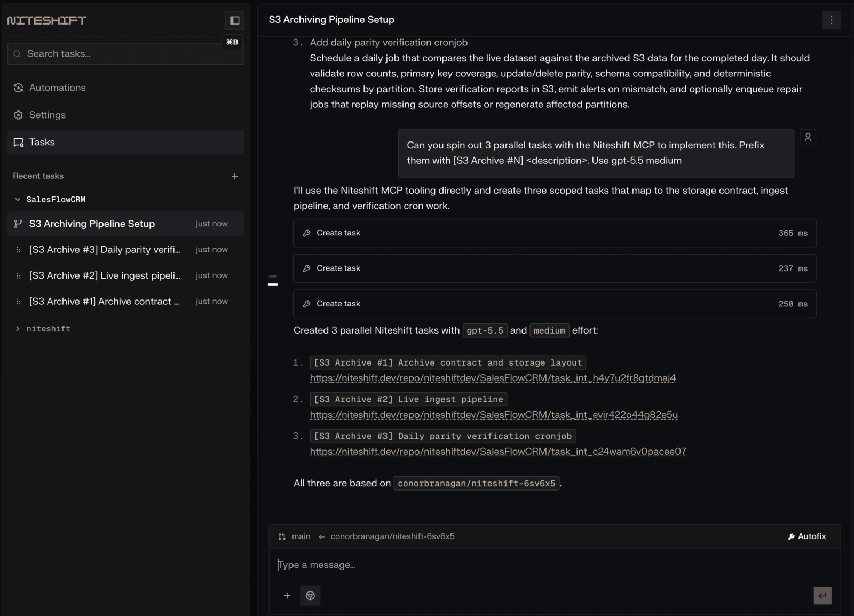854x616 pixels.
Task: Click the main branch label
Action: [x=301, y=536]
